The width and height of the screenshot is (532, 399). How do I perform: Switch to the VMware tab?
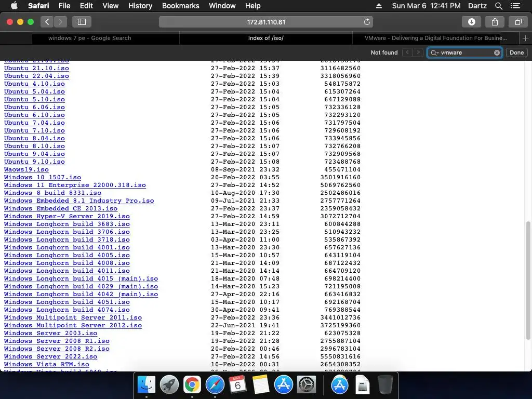(x=436, y=38)
